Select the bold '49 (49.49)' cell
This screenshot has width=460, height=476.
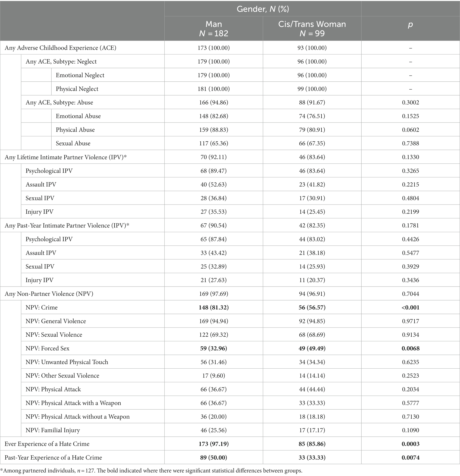click(x=312, y=348)
